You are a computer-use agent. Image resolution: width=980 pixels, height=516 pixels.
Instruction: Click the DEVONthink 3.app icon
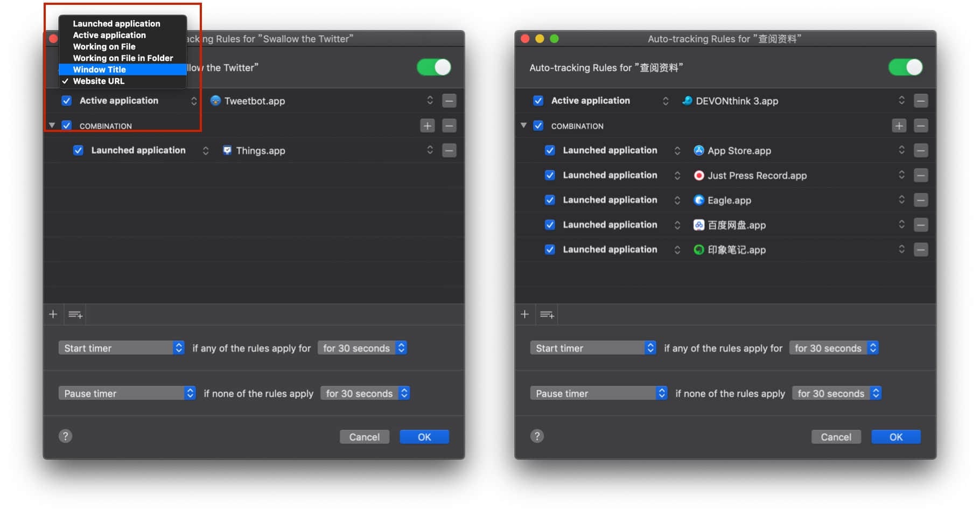point(687,101)
